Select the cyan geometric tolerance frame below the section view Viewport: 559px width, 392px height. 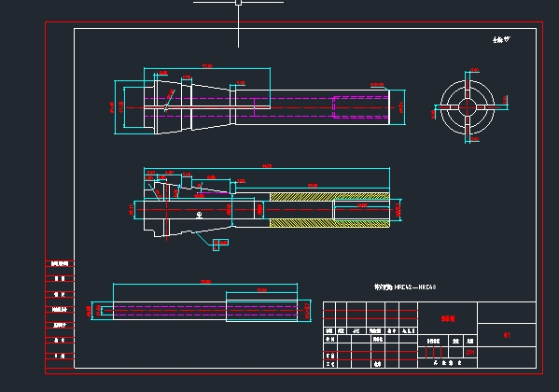pyautogui.click(x=220, y=245)
